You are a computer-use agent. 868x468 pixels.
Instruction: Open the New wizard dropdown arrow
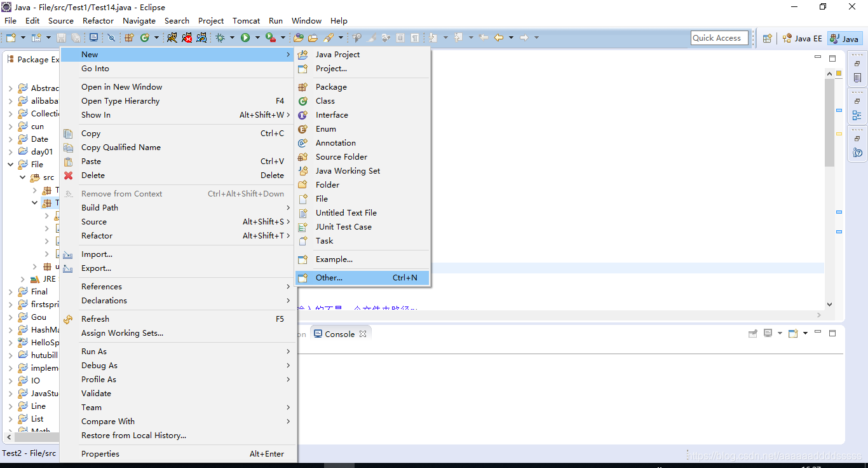tap(24, 38)
